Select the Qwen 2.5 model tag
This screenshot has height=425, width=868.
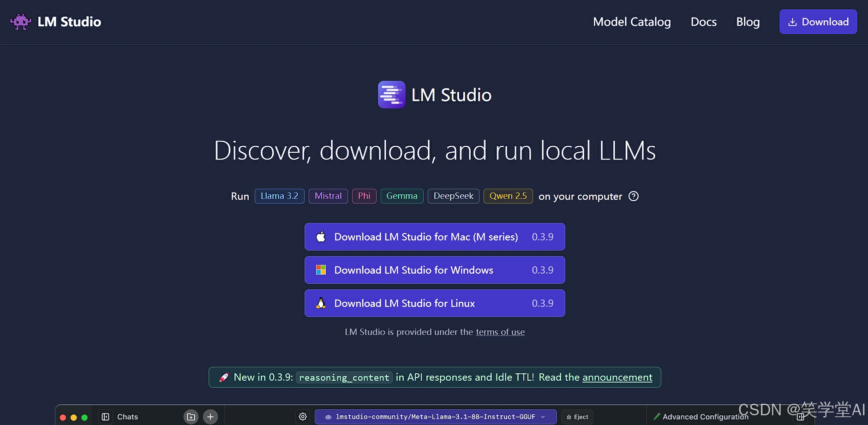coord(508,196)
